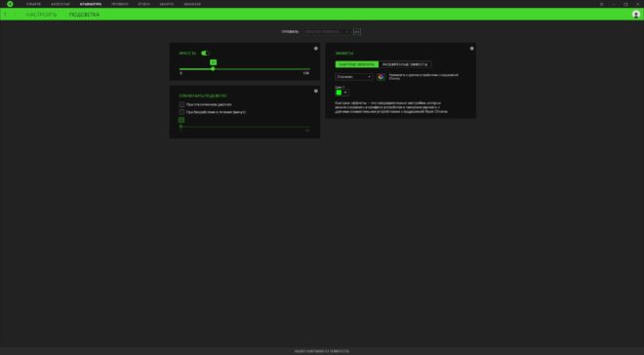Screen dimensions: 644x355
Task: Close the Razer Synapse window
Action: [x=637, y=4]
